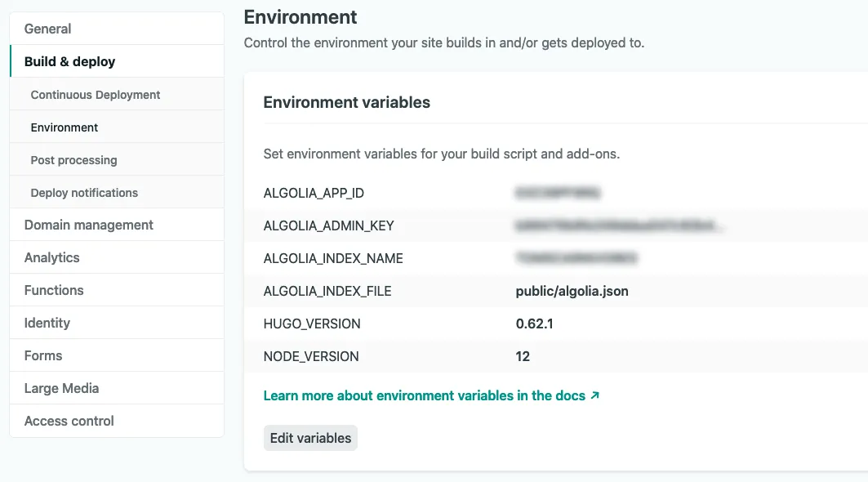Image resolution: width=868 pixels, height=482 pixels.
Task: Open the General settings section
Action: tap(47, 28)
